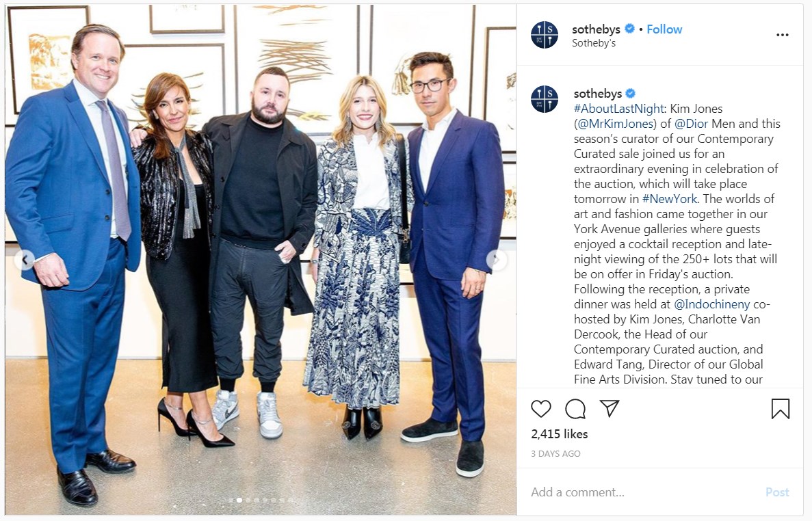
Task: Open Sotheby's profile picture in header
Action: point(545,35)
